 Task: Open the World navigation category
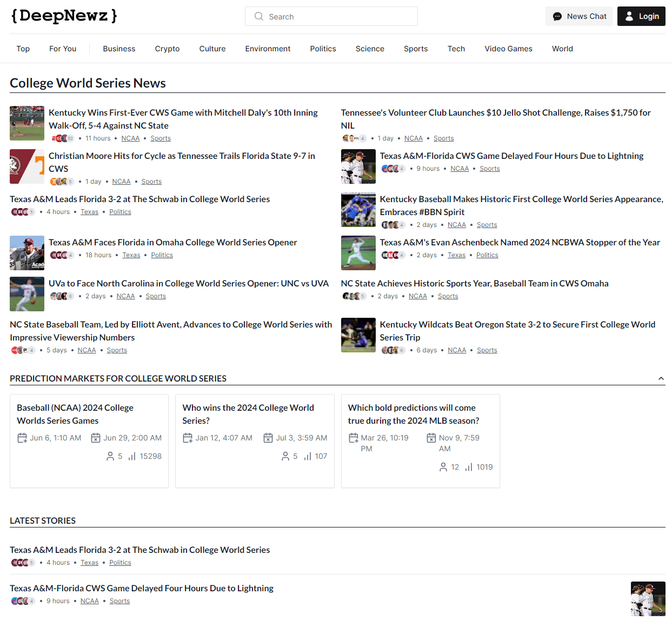coord(562,49)
